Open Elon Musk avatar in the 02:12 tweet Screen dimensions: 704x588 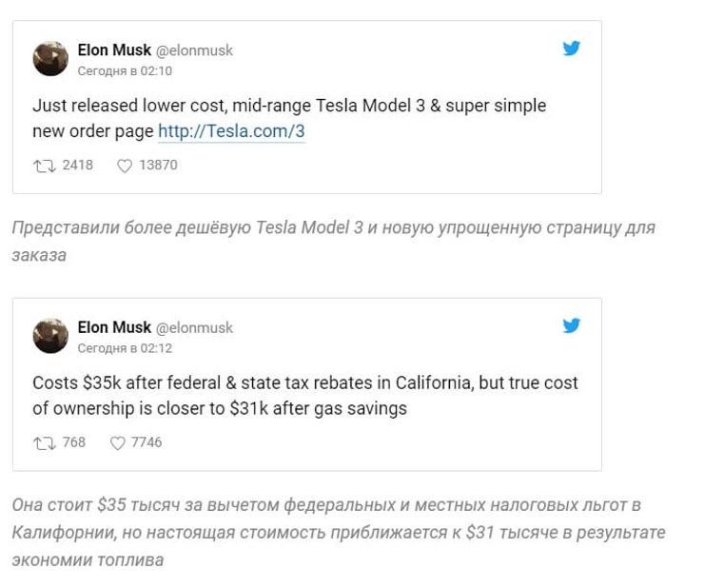[50, 336]
